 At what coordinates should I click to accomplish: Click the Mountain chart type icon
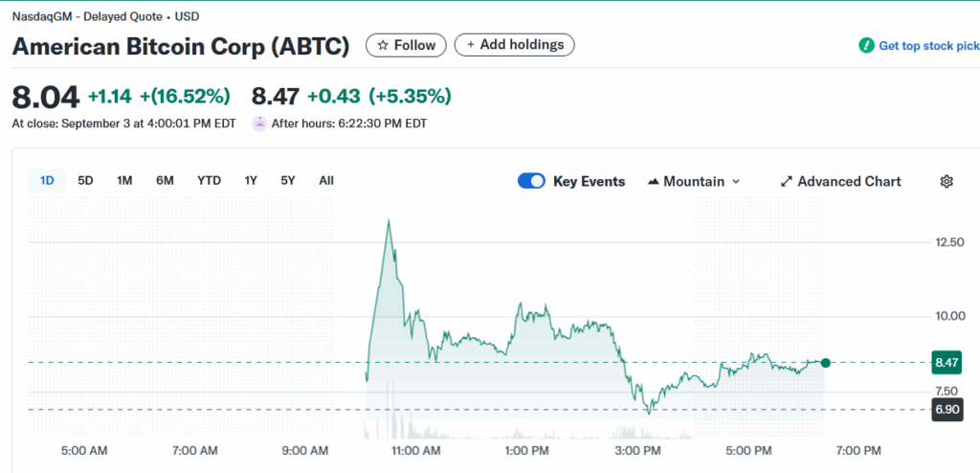pyautogui.click(x=654, y=181)
